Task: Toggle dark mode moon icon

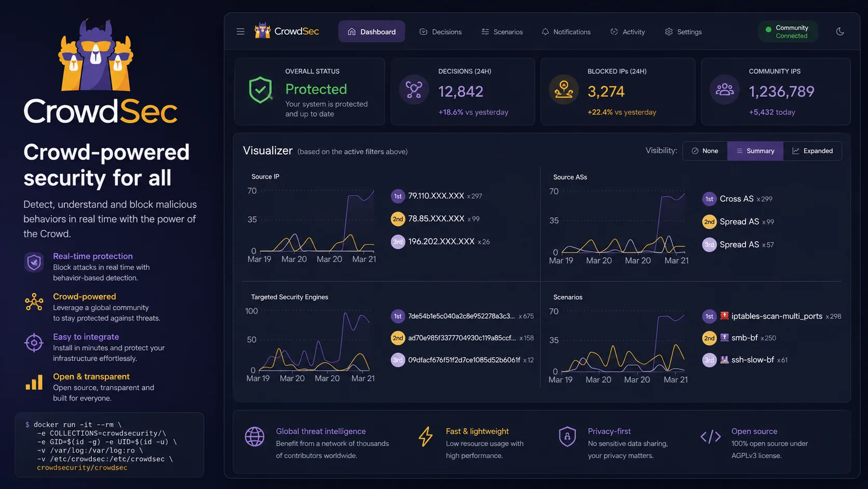Action: pos(840,32)
